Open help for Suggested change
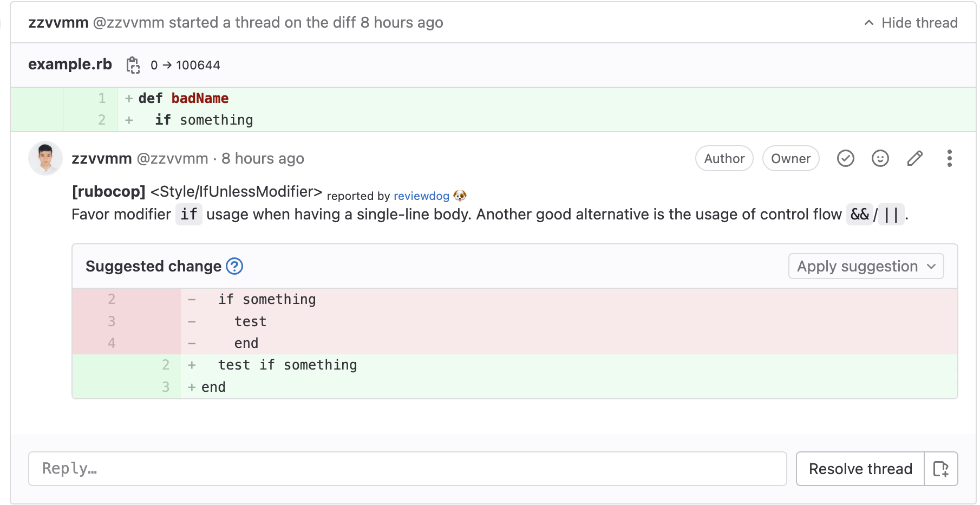 click(234, 266)
